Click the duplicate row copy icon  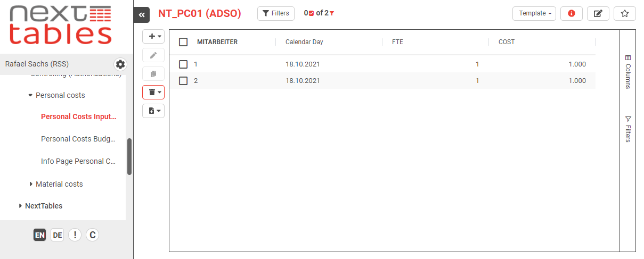(x=153, y=74)
